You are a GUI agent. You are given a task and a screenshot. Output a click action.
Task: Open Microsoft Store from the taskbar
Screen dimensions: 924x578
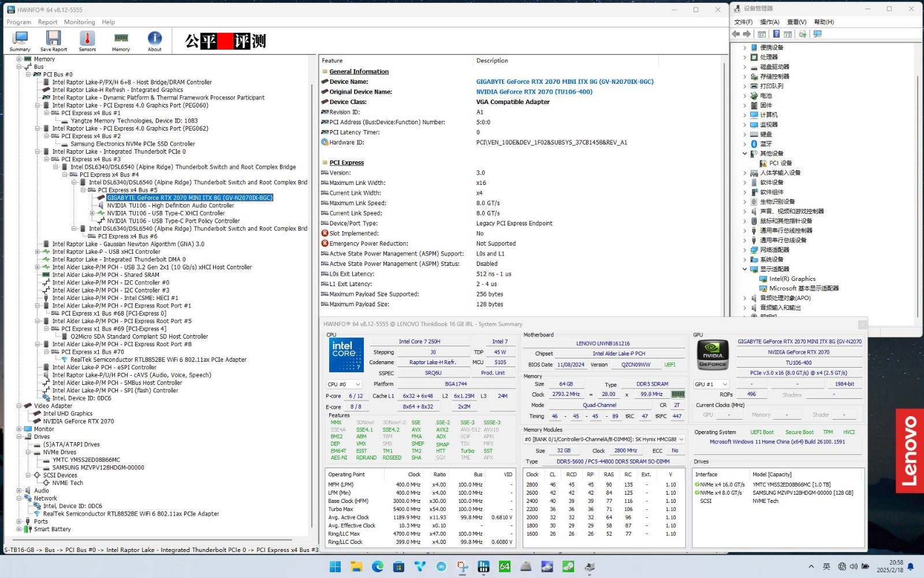click(398, 566)
